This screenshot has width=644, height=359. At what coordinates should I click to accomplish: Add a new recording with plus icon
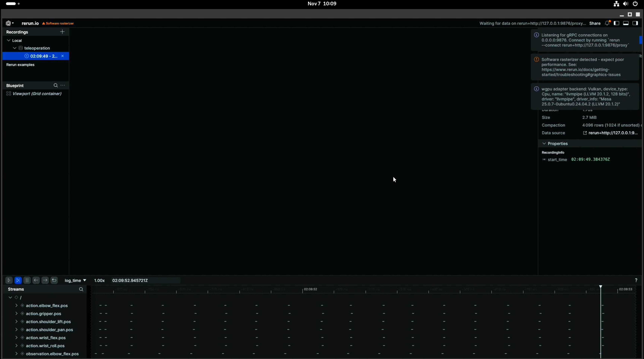click(x=62, y=32)
